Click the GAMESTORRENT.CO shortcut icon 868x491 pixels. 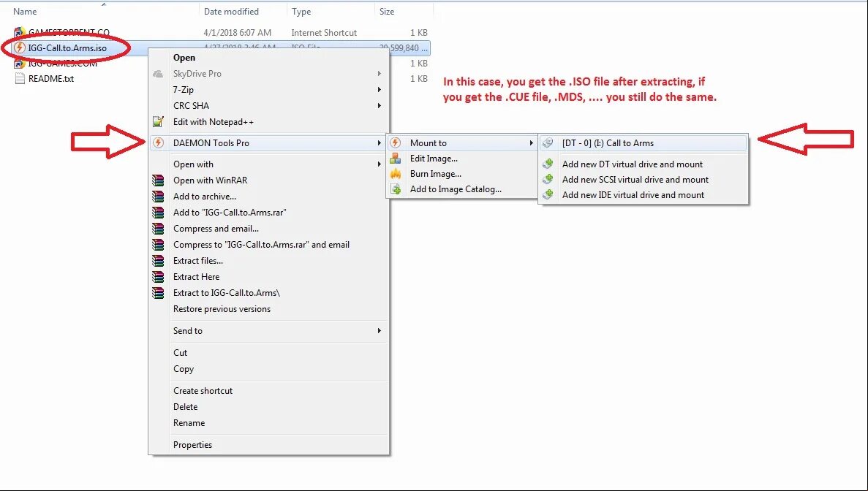click(19, 33)
